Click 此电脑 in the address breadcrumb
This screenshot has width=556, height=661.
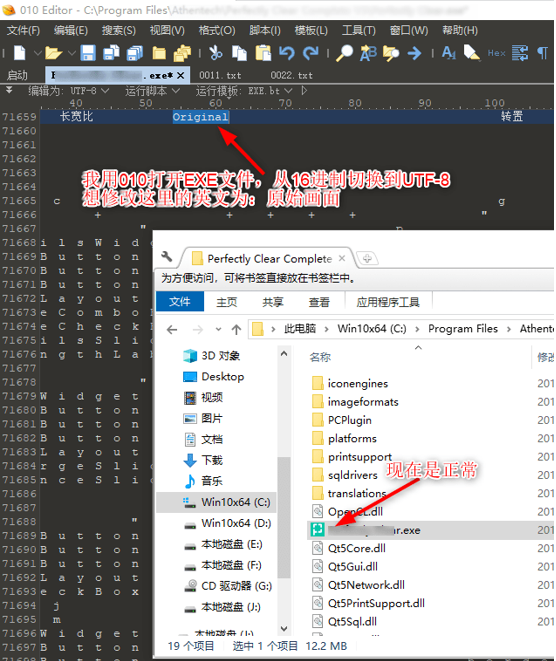click(x=300, y=329)
